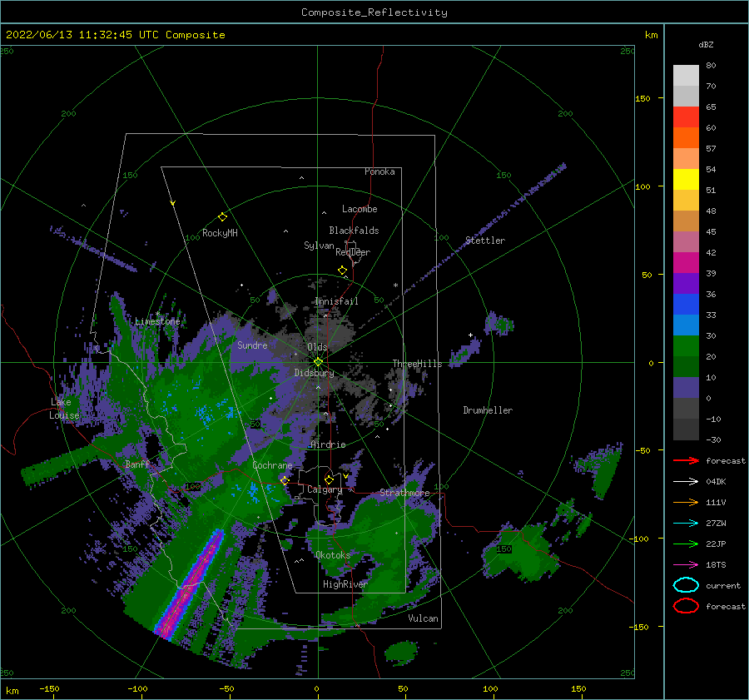Image resolution: width=749 pixels, height=700 pixels.
Task: Click the Ponoka town label
Action: [379, 171]
